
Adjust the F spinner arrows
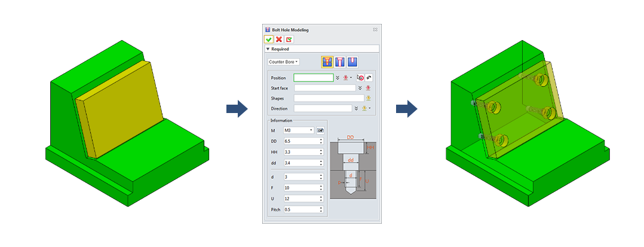click(321, 187)
